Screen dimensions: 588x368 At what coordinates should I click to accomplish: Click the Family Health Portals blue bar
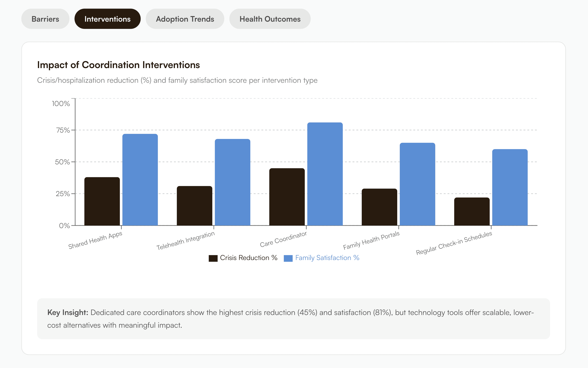tap(417, 184)
